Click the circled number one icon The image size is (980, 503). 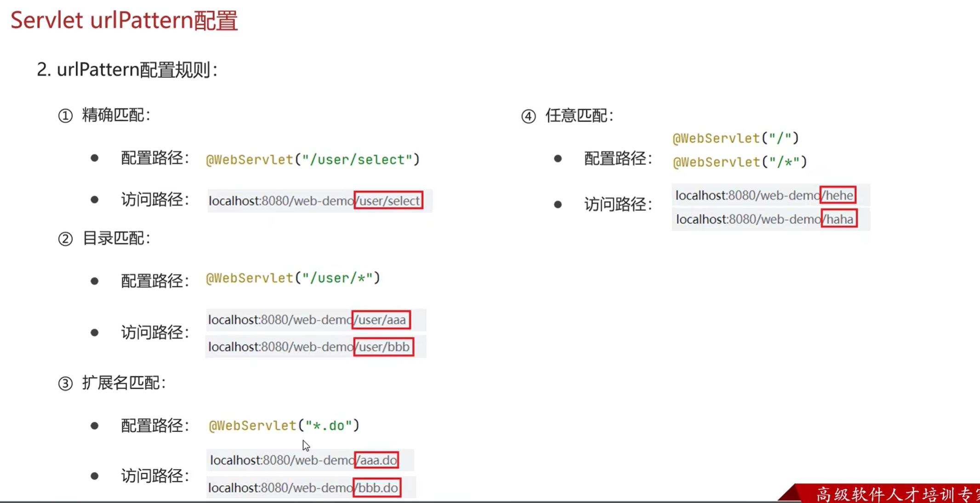point(65,116)
